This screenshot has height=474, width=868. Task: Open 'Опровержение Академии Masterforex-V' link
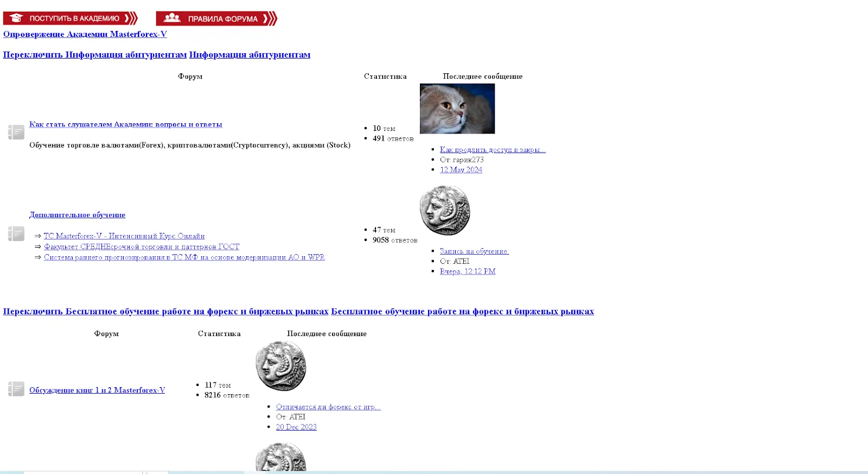(x=85, y=34)
